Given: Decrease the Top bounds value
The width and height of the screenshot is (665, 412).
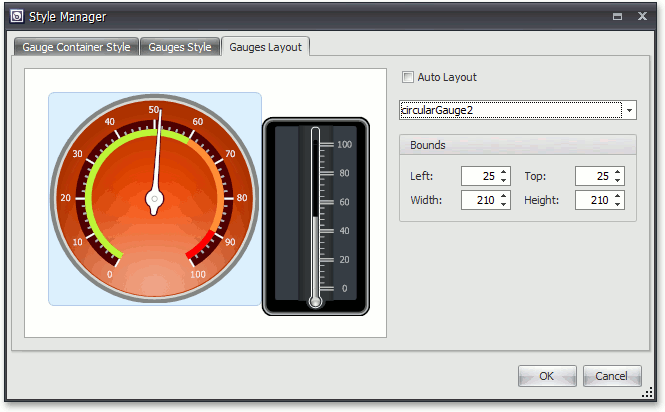Looking at the screenshot, I should click(618, 181).
